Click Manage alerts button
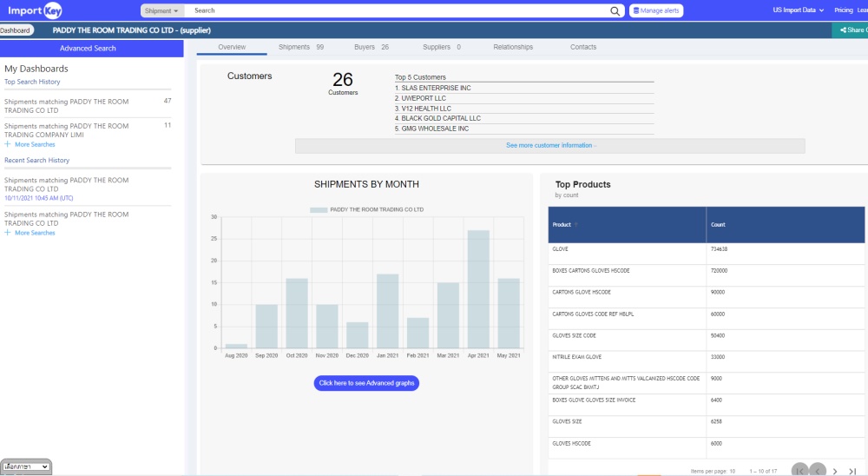This screenshot has height=476, width=868. coord(656,10)
